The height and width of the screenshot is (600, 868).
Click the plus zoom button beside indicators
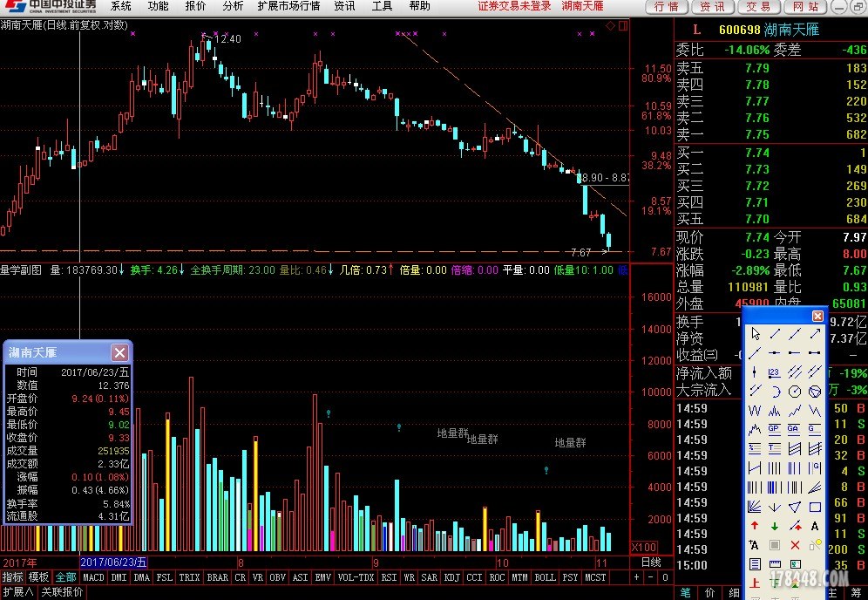pyautogui.click(x=636, y=577)
